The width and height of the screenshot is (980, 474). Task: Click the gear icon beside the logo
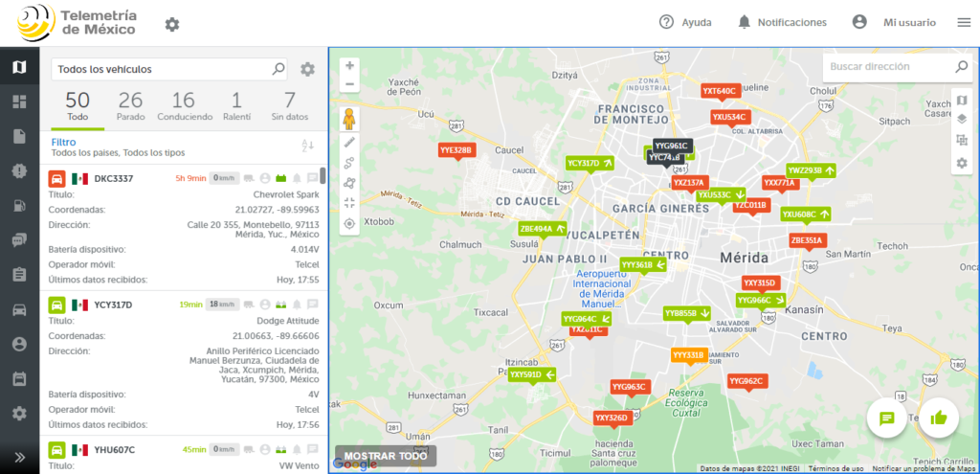coord(172,24)
